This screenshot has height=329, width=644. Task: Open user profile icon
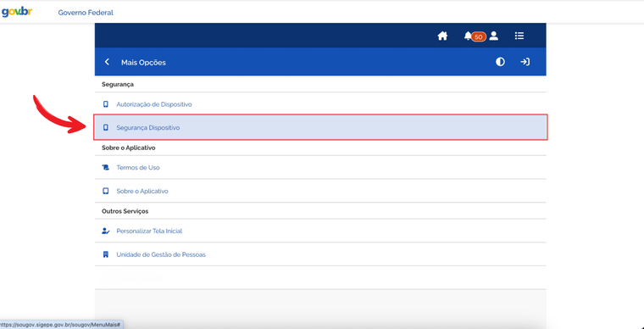tap(494, 36)
